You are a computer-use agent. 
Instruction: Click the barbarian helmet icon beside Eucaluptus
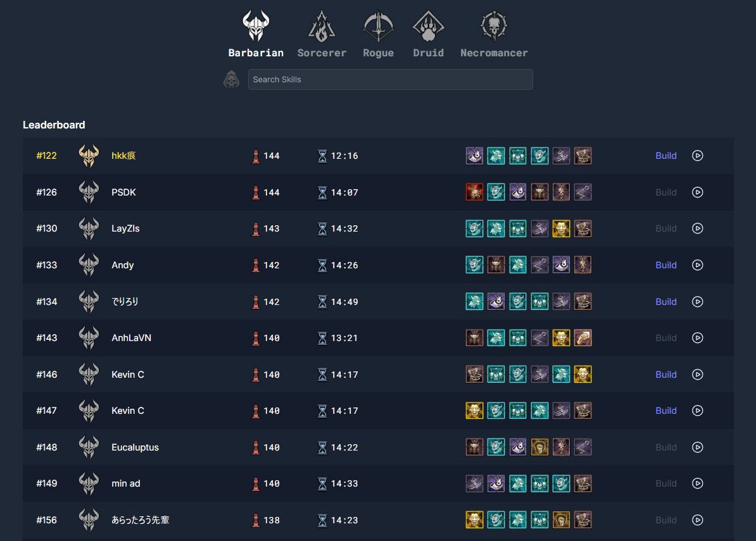click(89, 447)
